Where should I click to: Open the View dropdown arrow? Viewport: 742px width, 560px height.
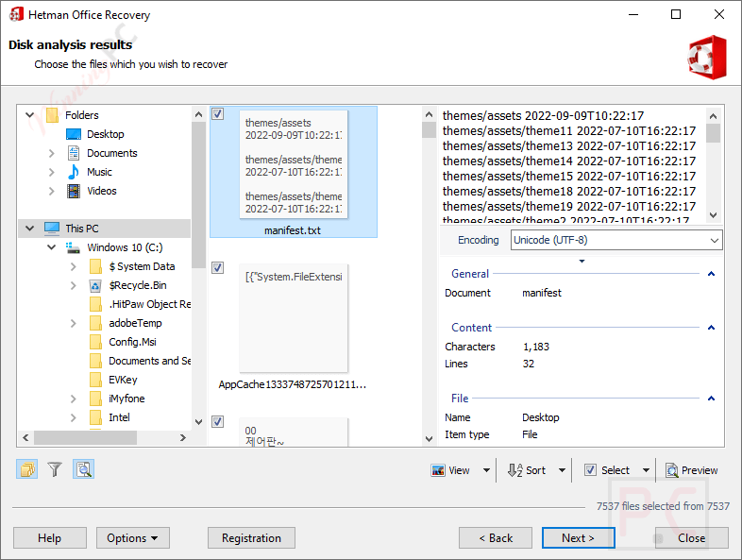click(486, 470)
